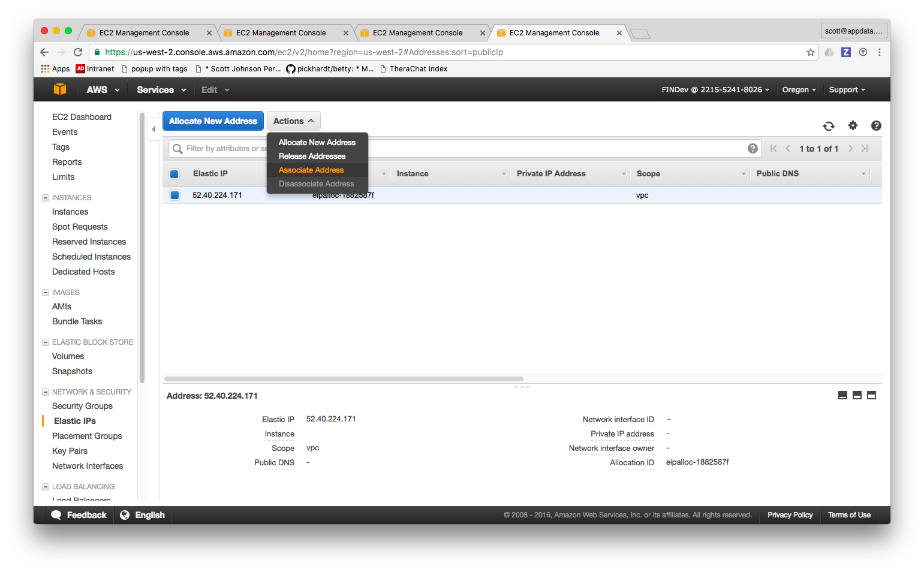924x572 pixels.
Task: Collapse the INSTANCES section
Action: pyautogui.click(x=45, y=198)
